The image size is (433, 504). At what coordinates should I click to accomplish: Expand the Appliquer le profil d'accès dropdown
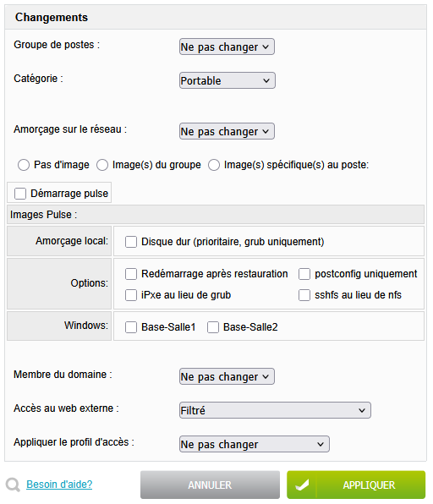(x=255, y=445)
